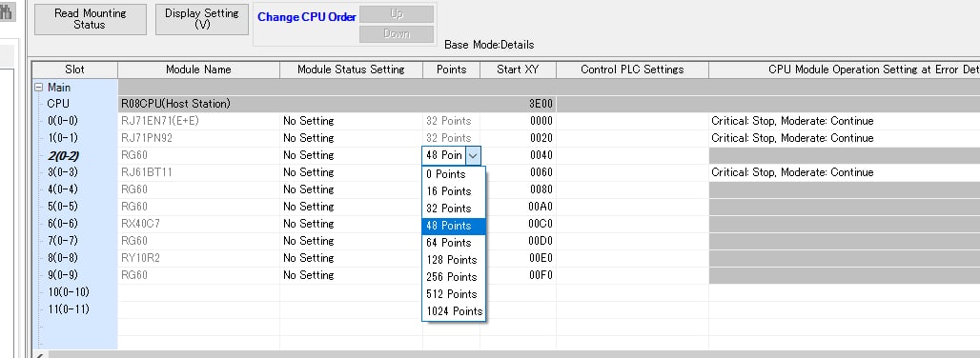Click the binoculars find icon

click(x=7, y=11)
